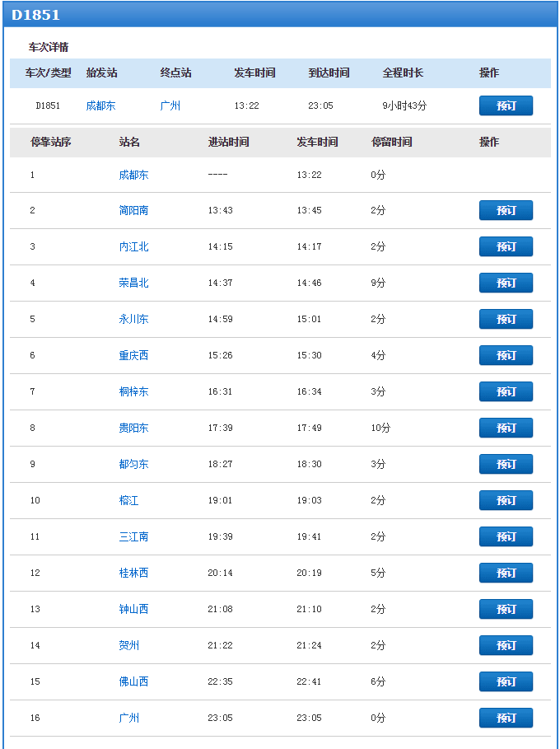Open the 贺州 station link
The image size is (560, 749).
click(x=129, y=645)
